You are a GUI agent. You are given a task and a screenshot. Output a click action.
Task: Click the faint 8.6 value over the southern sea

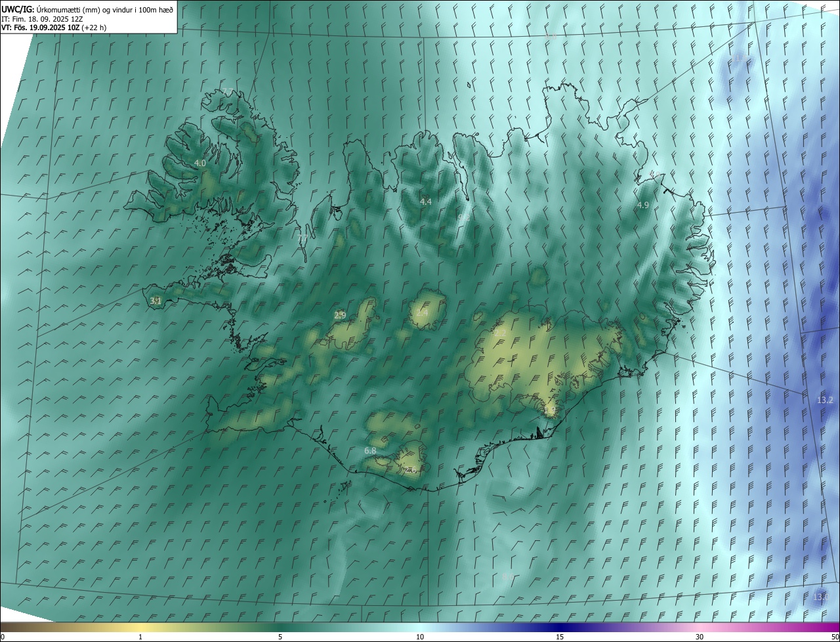pos(509,577)
